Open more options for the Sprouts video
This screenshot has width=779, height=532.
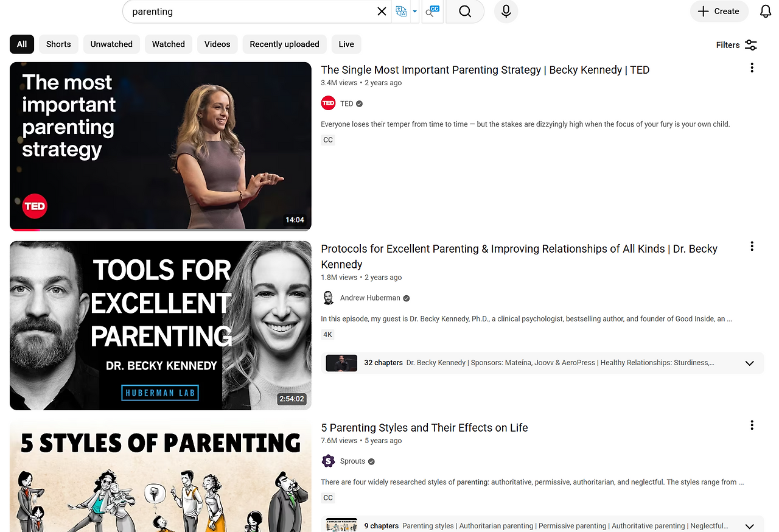pyautogui.click(x=752, y=425)
